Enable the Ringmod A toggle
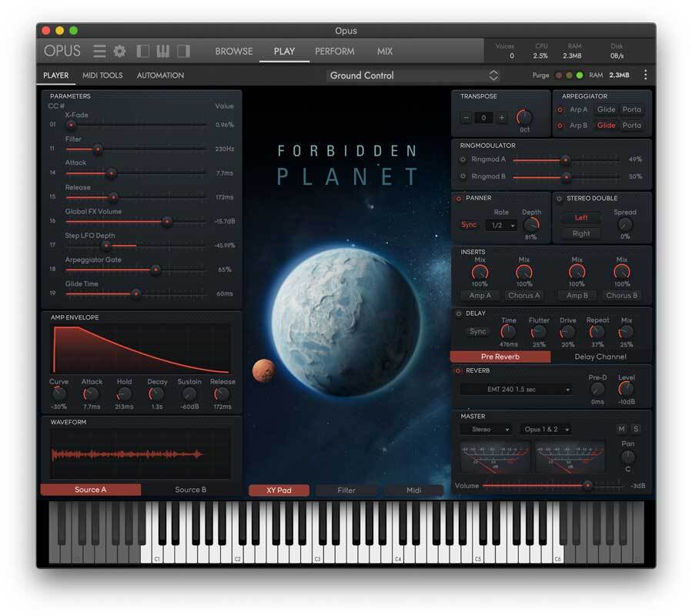 [x=463, y=159]
